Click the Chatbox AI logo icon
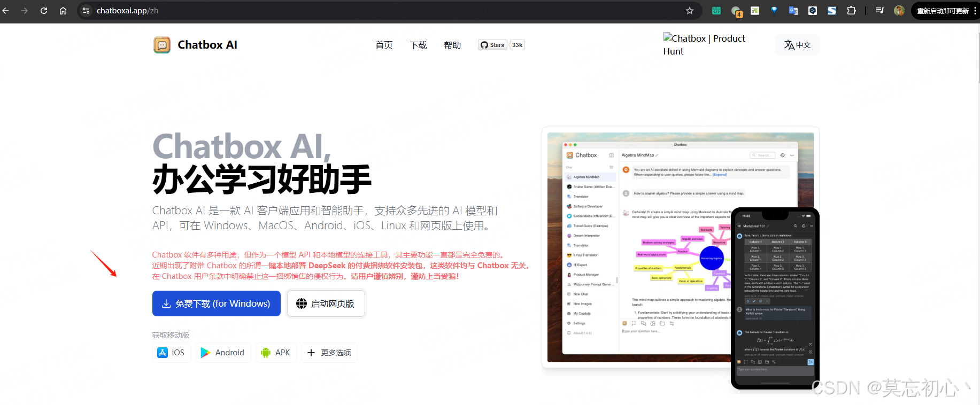 pos(162,45)
